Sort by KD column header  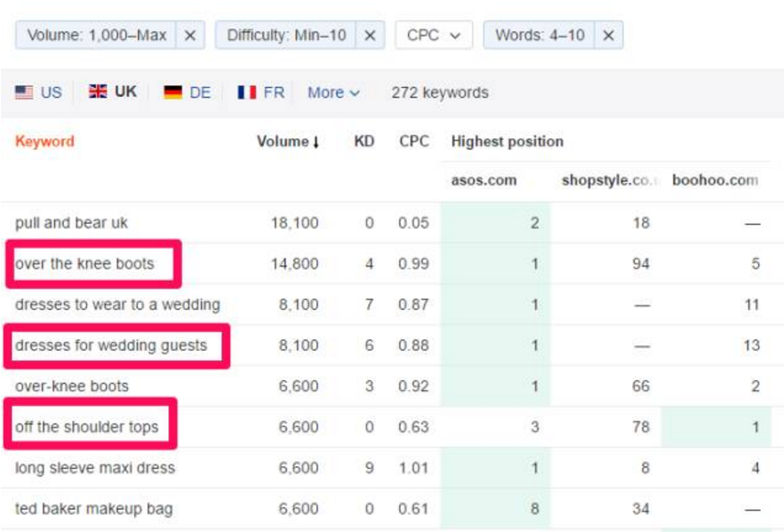coord(364,141)
